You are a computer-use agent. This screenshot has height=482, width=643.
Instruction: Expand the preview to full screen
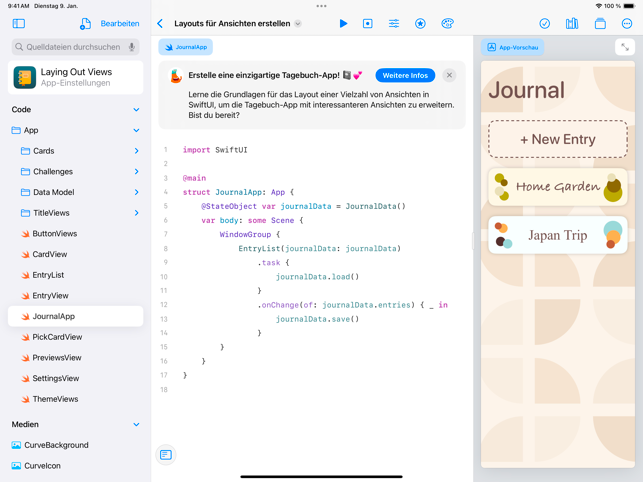(x=625, y=47)
